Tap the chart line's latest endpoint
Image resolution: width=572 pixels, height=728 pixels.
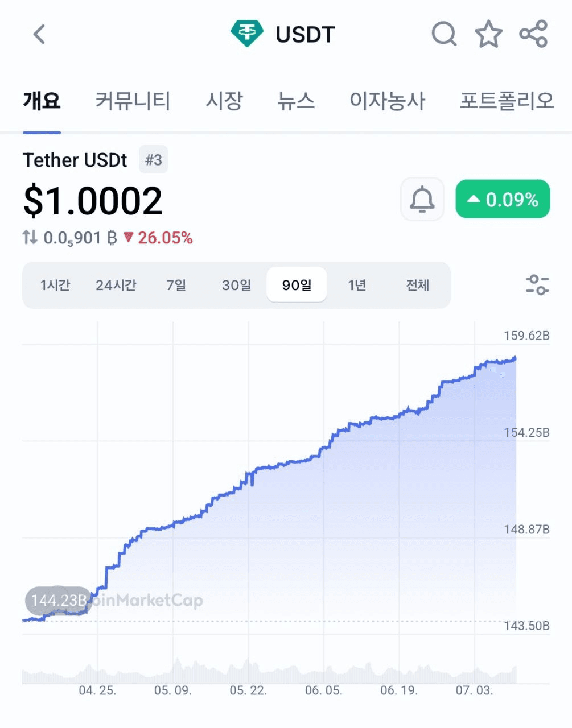[515, 358]
